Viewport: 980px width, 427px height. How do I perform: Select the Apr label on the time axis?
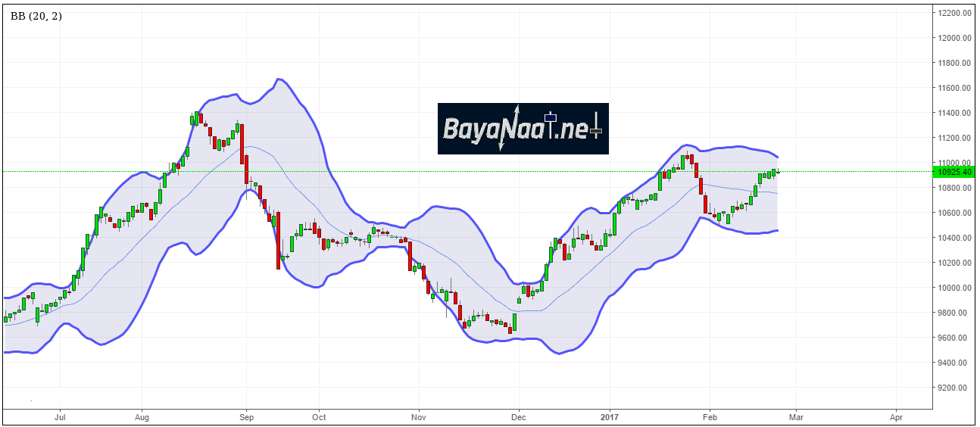pyautogui.click(x=897, y=416)
